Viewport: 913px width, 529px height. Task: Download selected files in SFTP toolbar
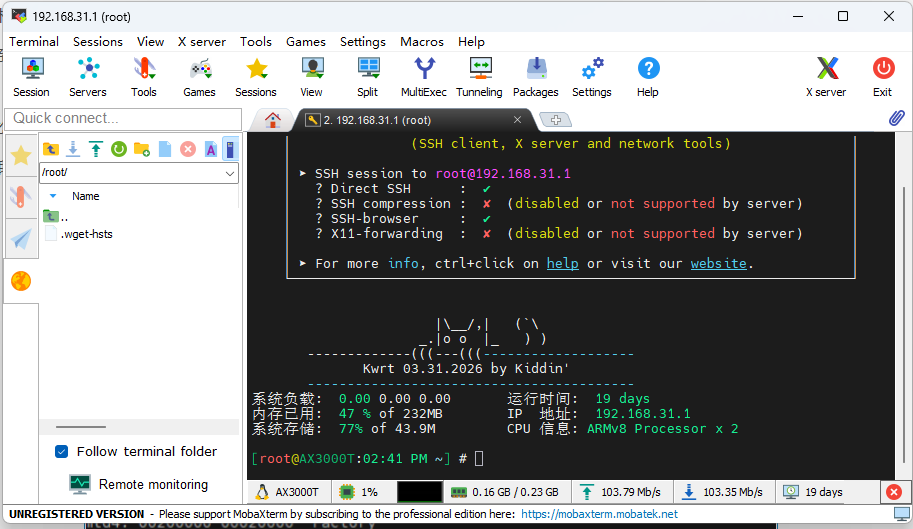73,150
